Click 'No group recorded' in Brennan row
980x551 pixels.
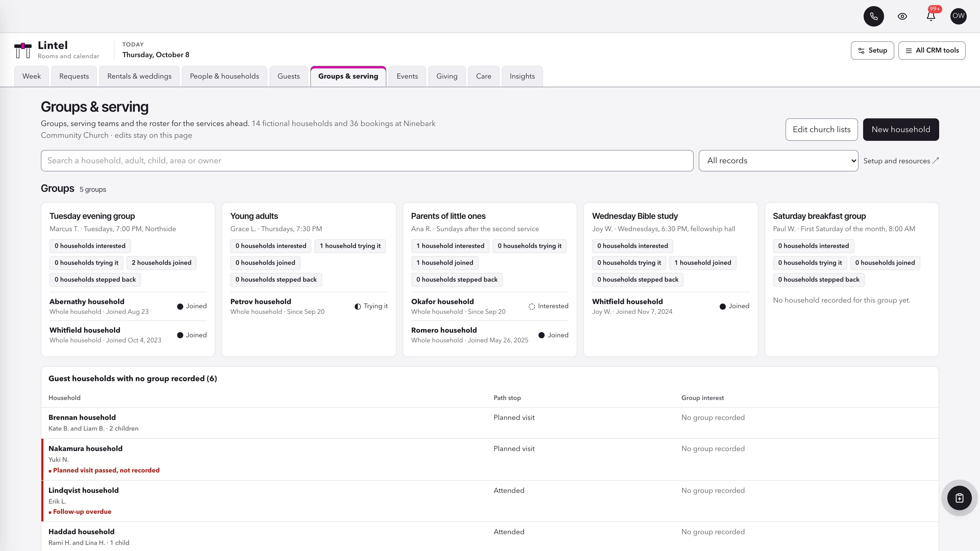(713, 418)
